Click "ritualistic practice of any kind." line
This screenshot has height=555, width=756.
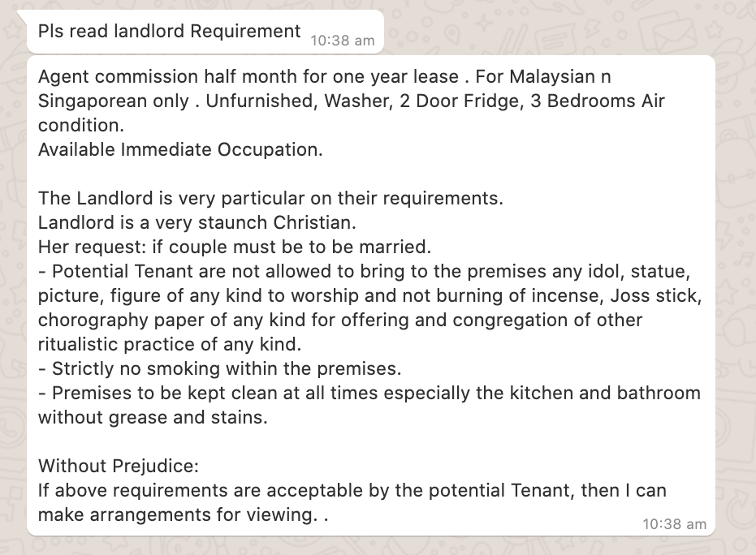point(170,344)
